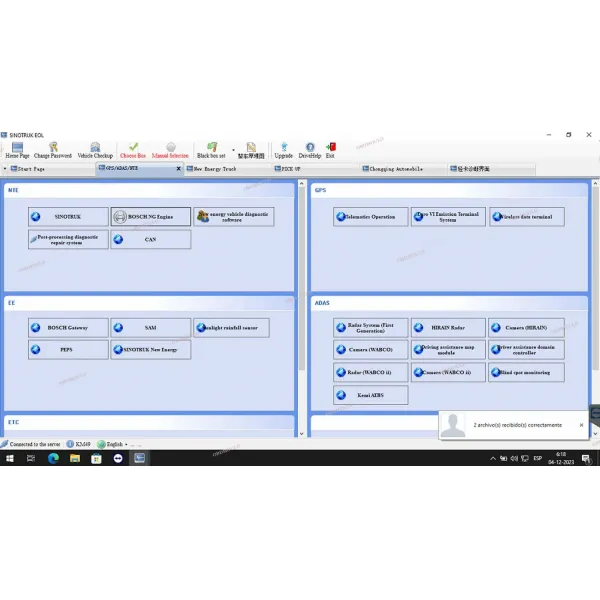Screen dimensions: 600x600
Task: Click the Home Page toolbar icon
Action: click(17, 148)
